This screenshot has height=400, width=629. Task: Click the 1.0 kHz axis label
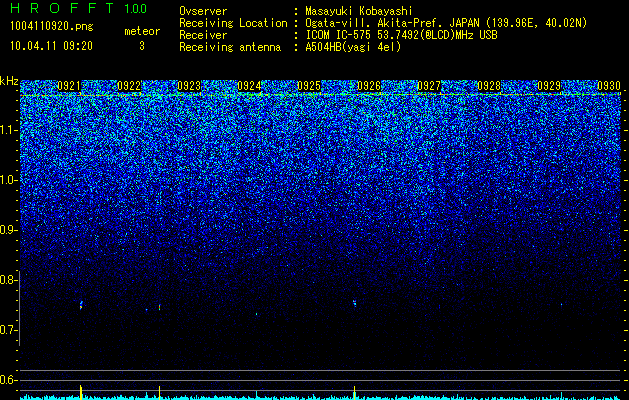(8, 180)
